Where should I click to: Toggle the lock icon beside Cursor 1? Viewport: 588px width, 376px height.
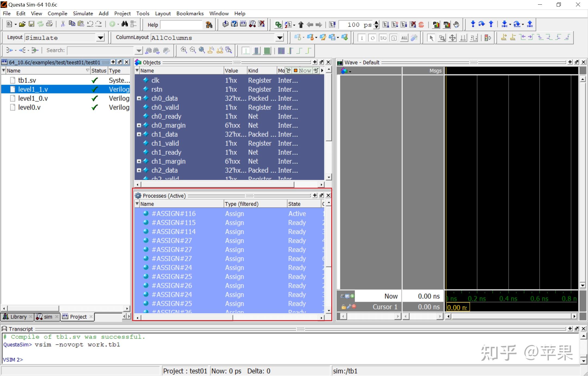(344, 307)
